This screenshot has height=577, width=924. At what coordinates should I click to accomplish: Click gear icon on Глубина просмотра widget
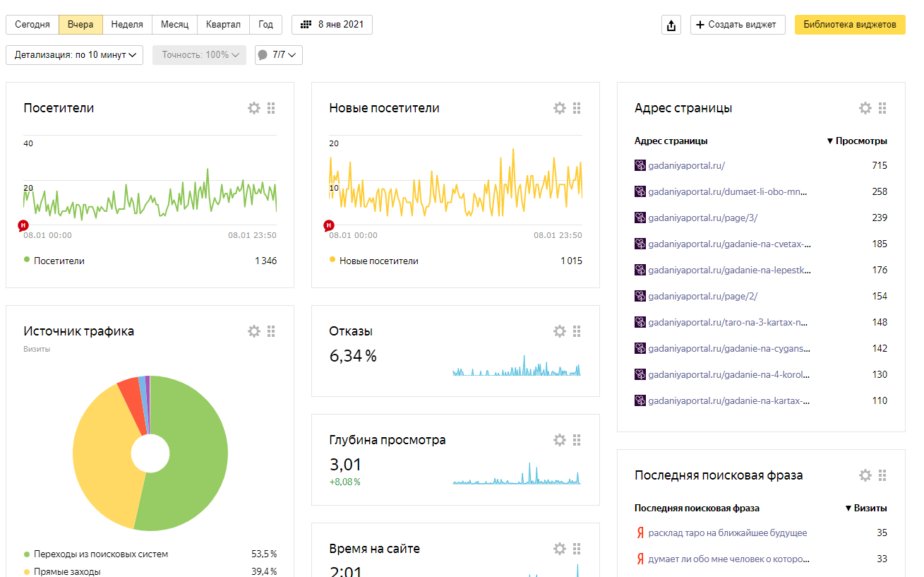[560, 440]
